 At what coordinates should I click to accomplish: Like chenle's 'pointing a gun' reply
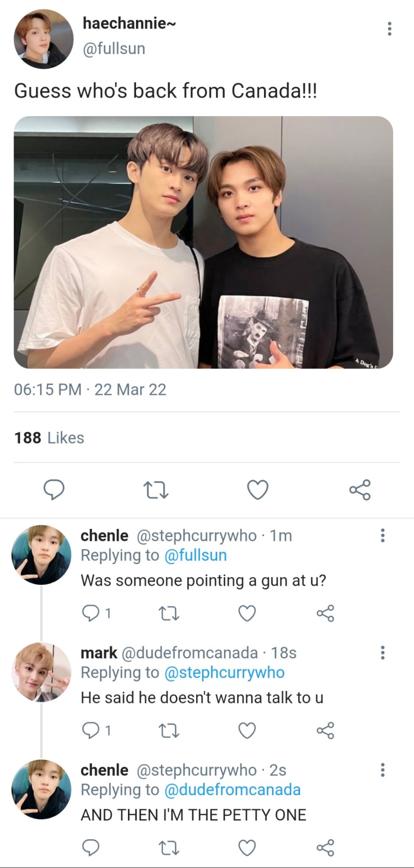click(x=247, y=613)
